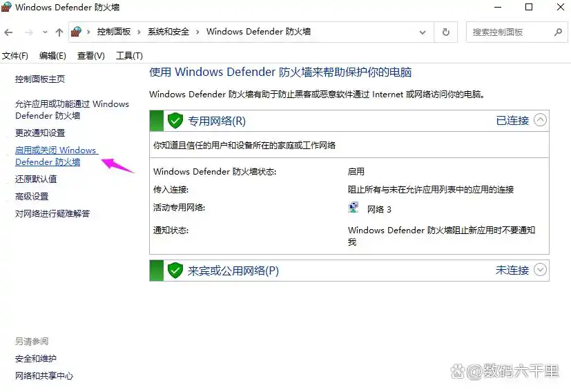The width and height of the screenshot is (571, 392).
Task: Expand chevron after 控制面板 breadcrumb
Action: click(139, 32)
